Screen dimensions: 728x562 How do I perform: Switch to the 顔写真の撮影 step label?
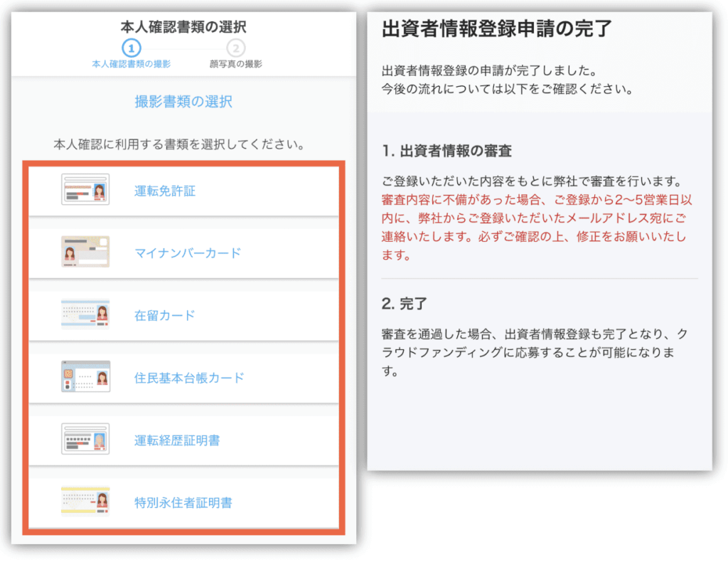point(235,64)
